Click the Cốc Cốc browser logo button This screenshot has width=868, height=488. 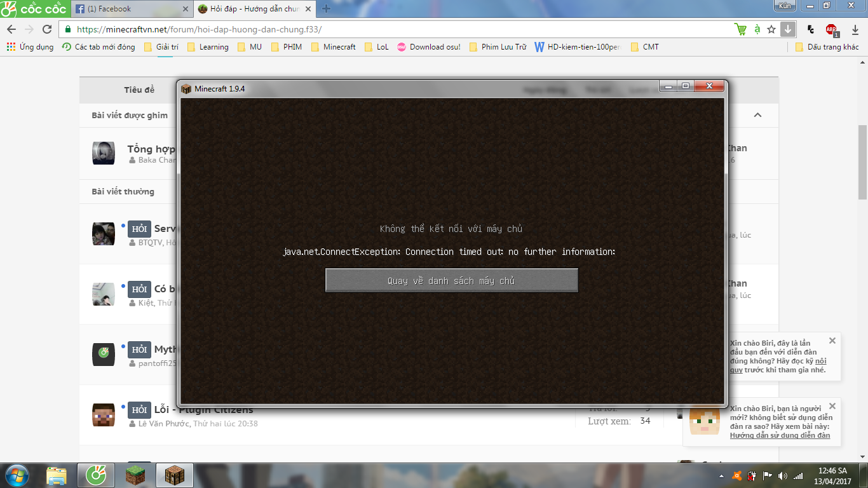point(34,8)
